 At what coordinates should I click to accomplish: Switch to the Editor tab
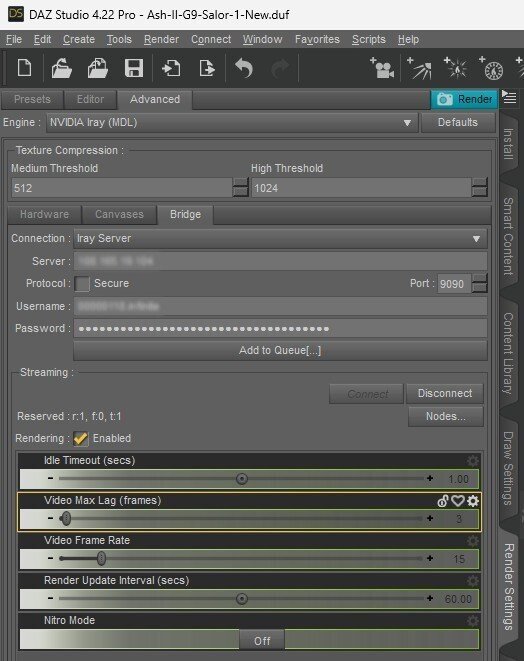[x=90, y=99]
